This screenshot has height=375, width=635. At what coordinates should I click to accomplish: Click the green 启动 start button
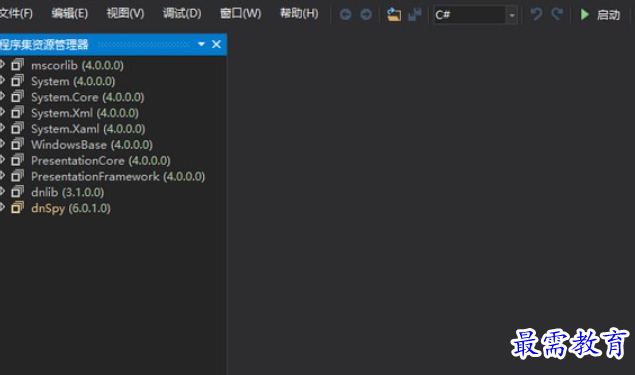[600, 15]
